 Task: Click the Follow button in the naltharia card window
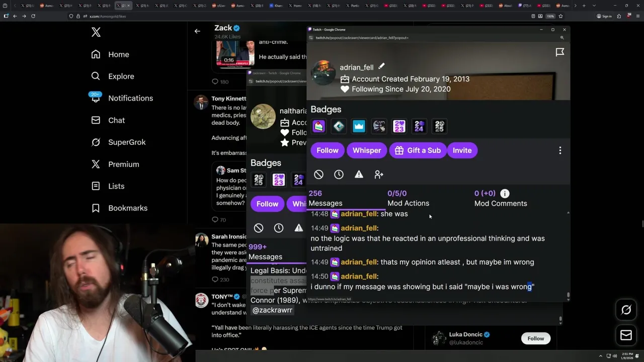[x=267, y=204]
